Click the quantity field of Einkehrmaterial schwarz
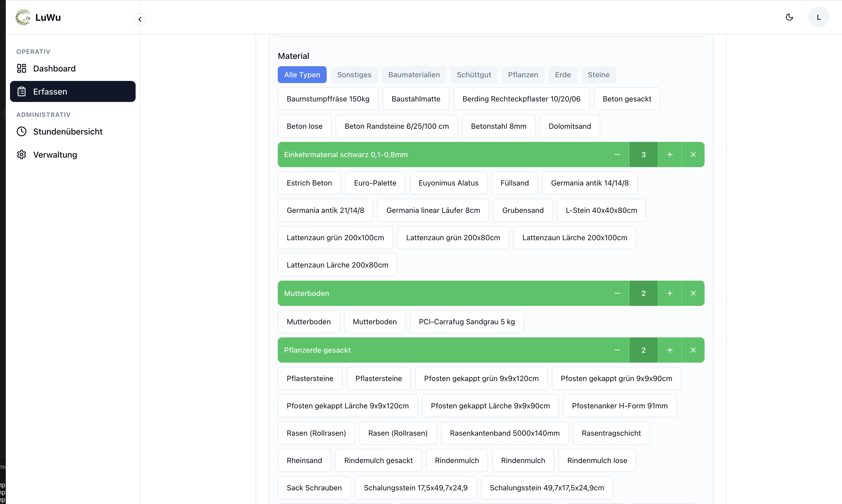Viewport: 842px width, 504px height. coord(643,155)
